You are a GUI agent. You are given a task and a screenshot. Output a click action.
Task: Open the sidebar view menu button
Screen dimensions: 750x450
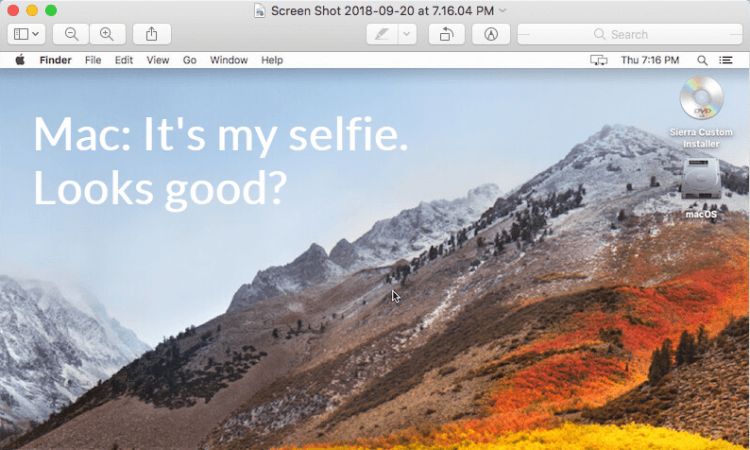coord(26,34)
